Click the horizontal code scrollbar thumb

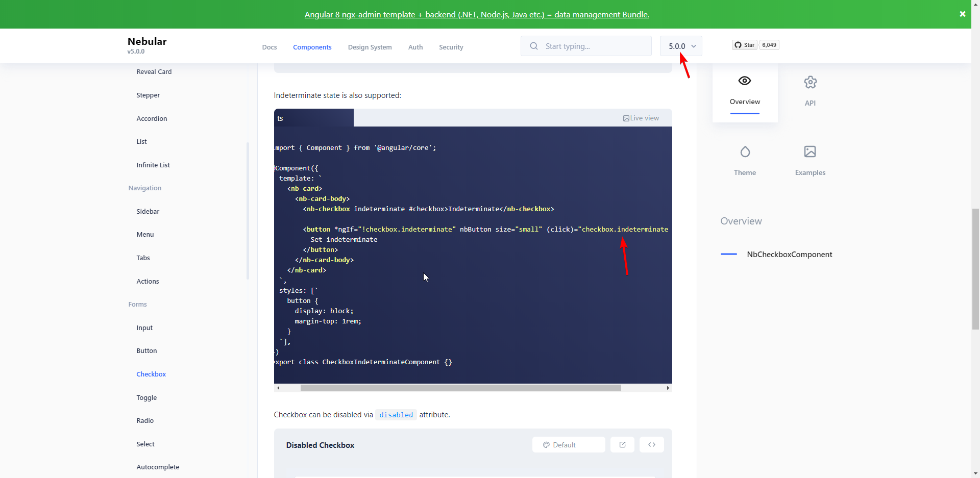click(460, 388)
